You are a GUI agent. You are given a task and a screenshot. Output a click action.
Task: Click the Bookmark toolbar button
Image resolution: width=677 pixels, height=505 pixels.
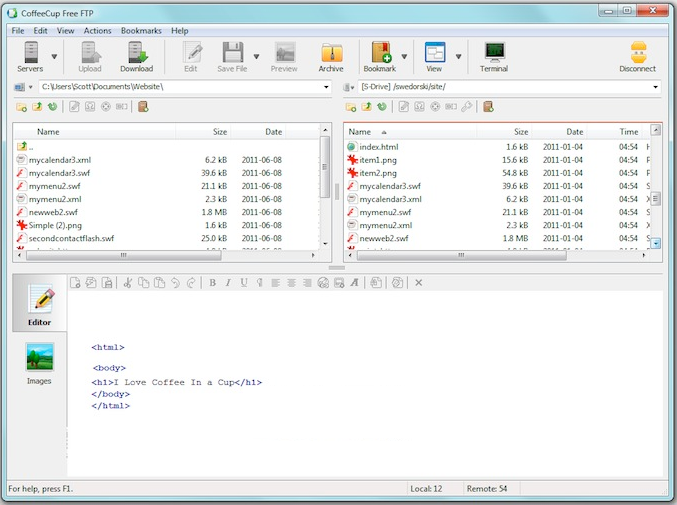pos(380,56)
